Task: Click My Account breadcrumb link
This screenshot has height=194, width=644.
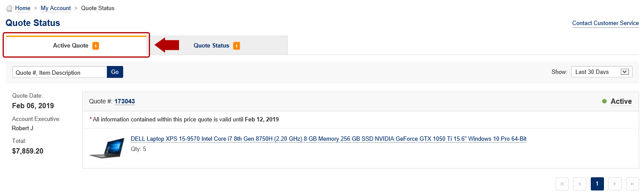Action: 56,8
